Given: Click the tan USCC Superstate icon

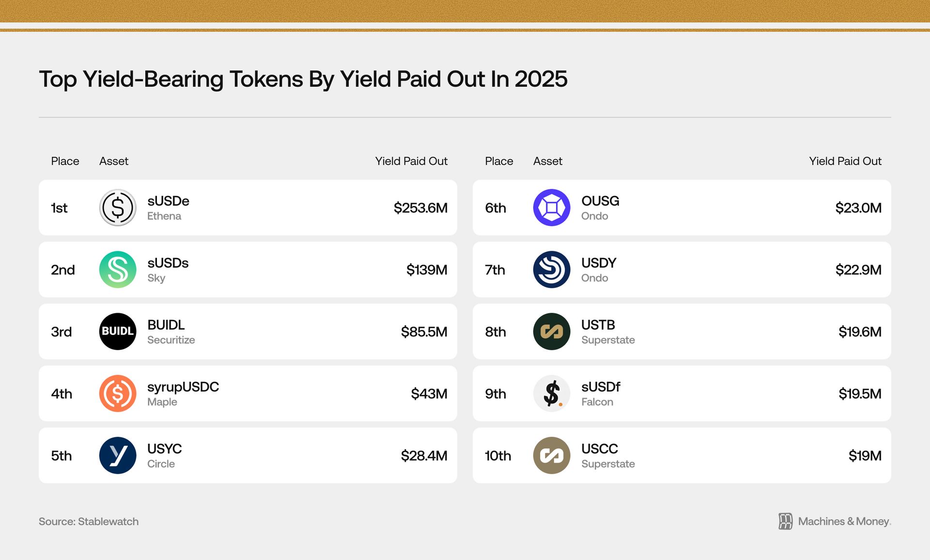Looking at the screenshot, I should click(x=552, y=455).
